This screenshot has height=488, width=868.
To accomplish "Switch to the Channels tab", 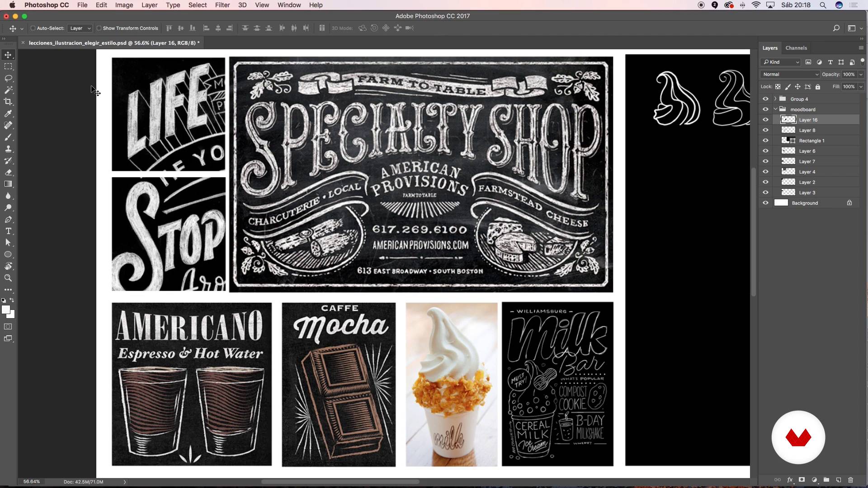I will click(796, 48).
